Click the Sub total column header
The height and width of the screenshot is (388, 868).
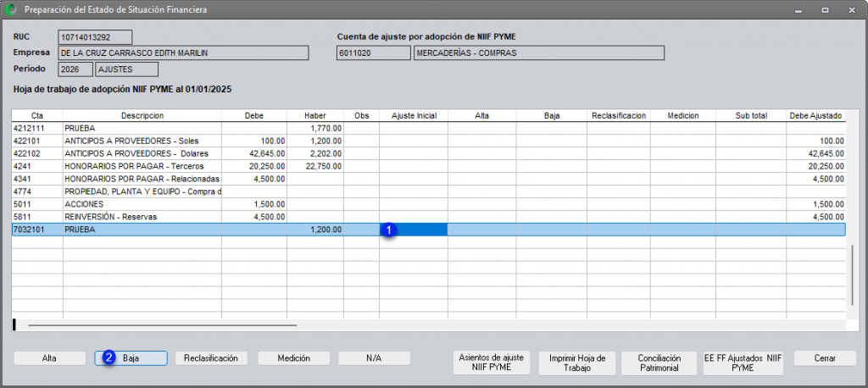tap(751, 116)
